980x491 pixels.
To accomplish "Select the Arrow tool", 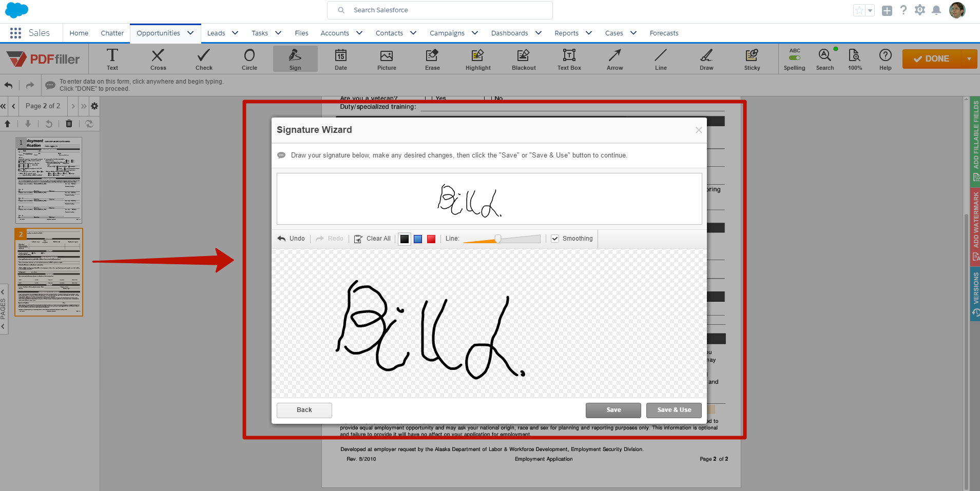I will [615, 58].
